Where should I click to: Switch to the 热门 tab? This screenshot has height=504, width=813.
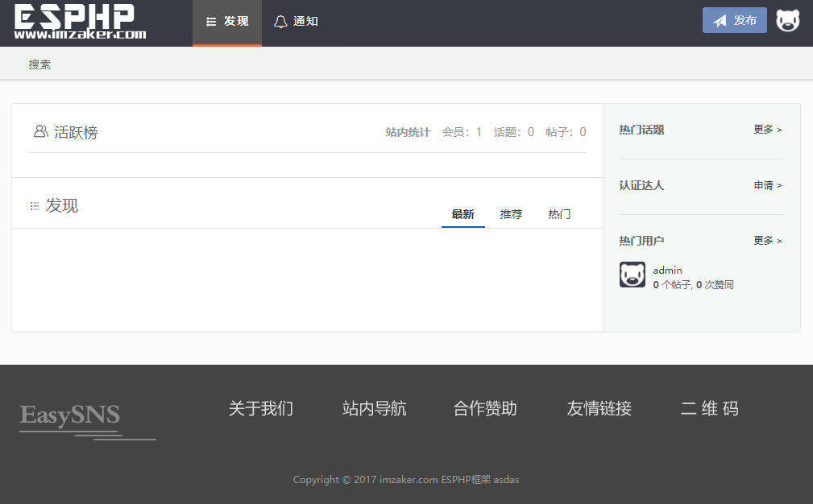[x=558, y=213]
